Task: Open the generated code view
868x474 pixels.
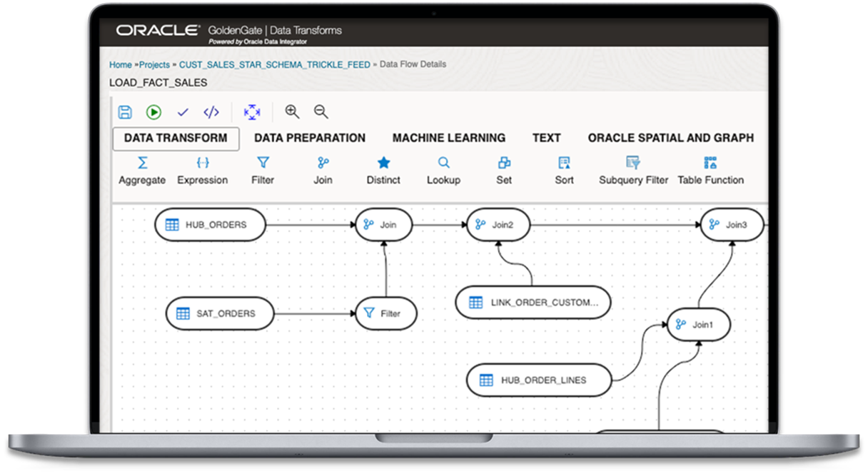Action: (212, 111)
